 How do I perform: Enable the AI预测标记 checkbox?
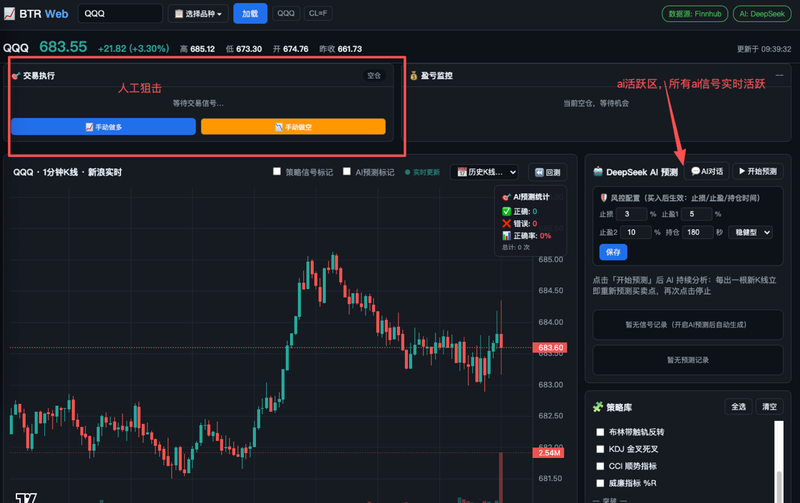pyautogui.click(x=346, y=171)
